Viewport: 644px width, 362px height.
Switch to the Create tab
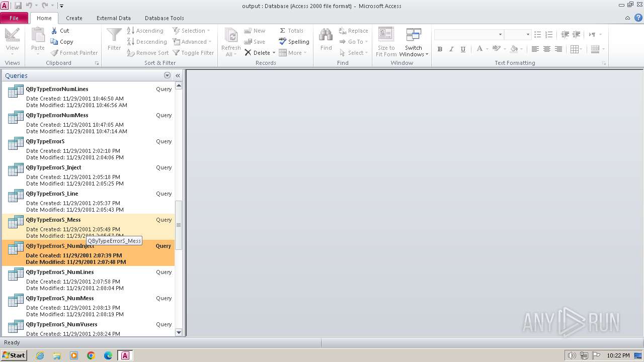(x=74, y=18)
